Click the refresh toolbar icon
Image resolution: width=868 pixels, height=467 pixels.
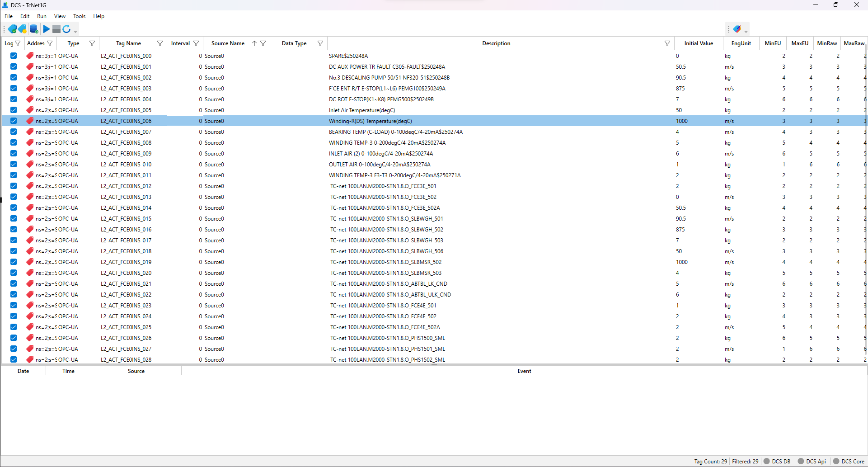pos(66,28)
